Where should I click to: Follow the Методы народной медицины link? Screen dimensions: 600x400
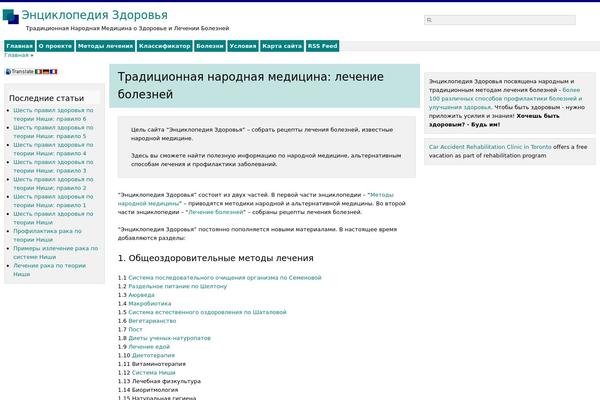[x=256, y=199]
